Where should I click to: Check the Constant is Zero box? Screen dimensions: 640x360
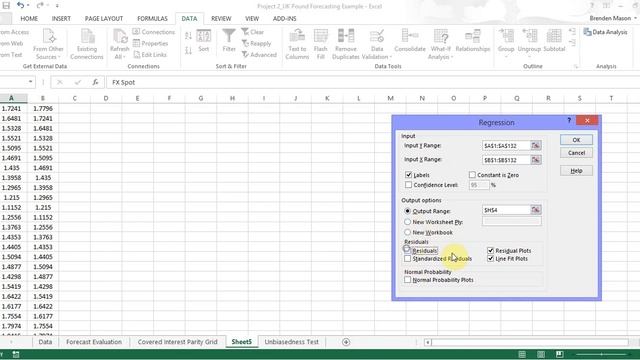tap(472, 175)
